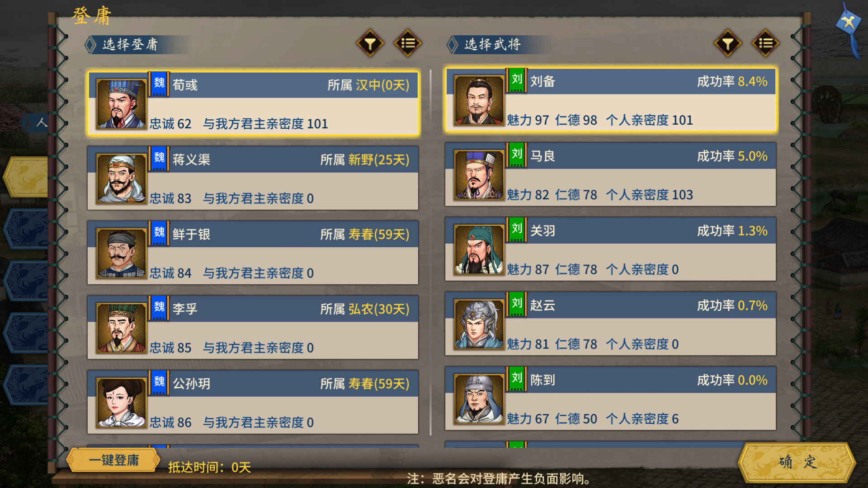
Task: Select 李孚 from 弘农 as recruit target
Action: (x=253, y=327)
